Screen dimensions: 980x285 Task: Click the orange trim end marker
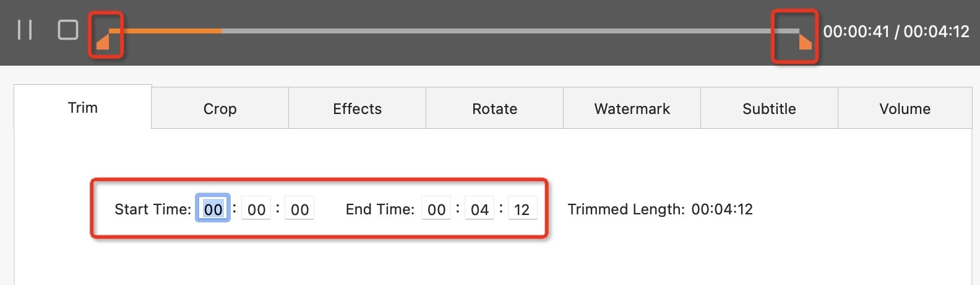804,41
